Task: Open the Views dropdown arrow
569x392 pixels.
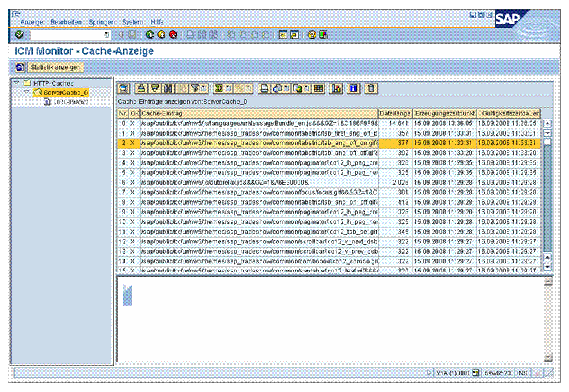Action: pyautogui.click(x=287, y=88)
